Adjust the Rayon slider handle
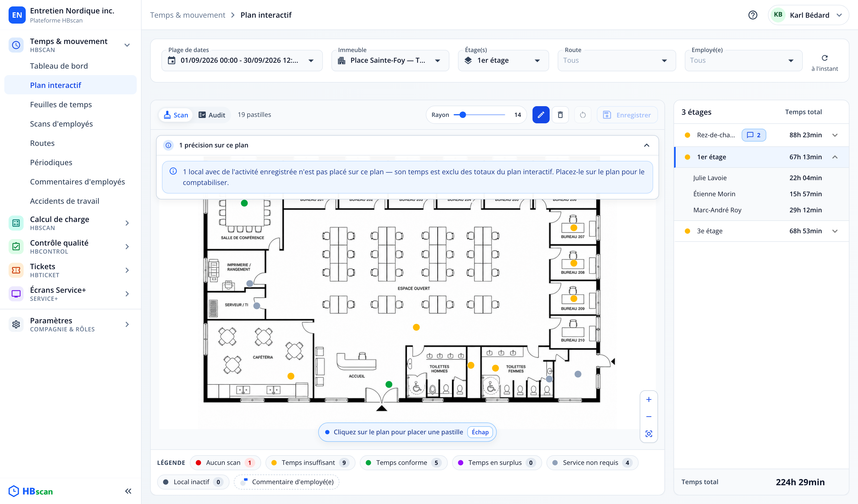This screenshot has width=858, height=504. click(462, 115)
